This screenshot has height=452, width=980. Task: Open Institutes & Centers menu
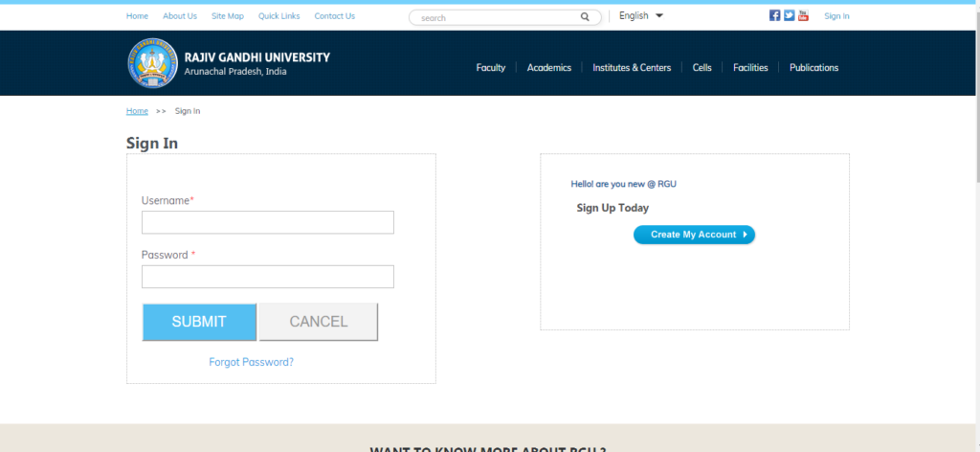(632, 68)
